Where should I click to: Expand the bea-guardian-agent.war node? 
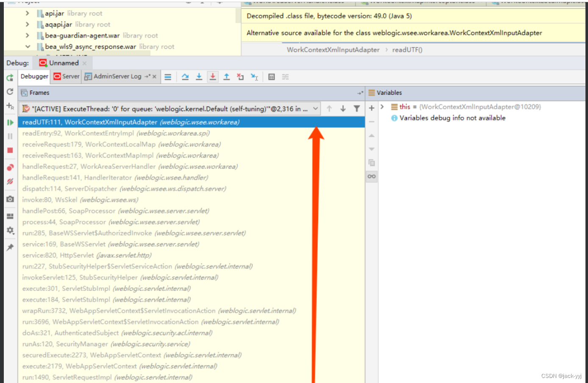click(28, 36)
